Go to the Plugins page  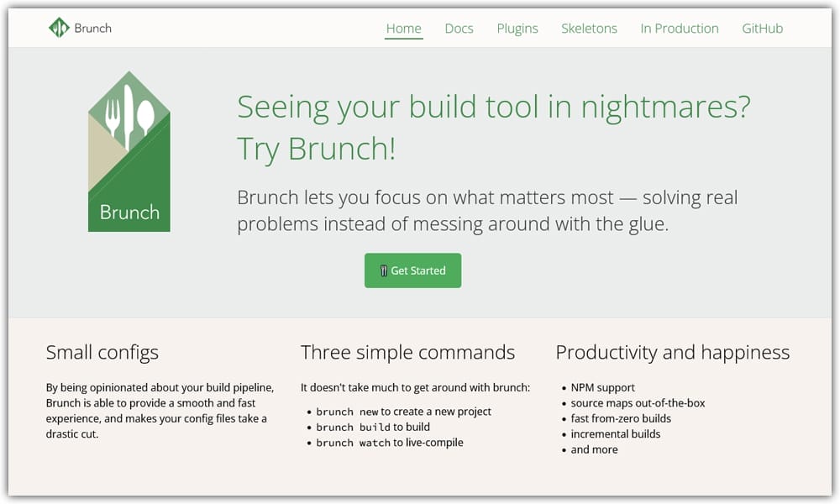(x=517, y=29)
